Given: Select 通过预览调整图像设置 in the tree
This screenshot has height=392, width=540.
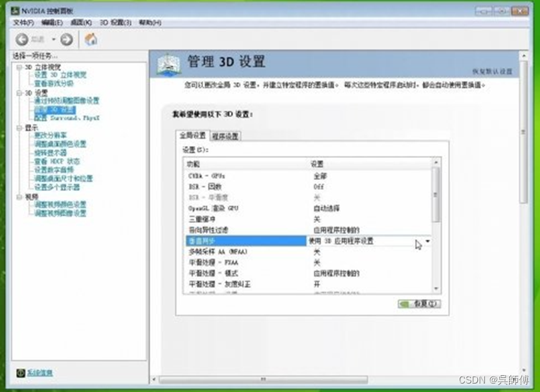Looking at the screenshot, I should (x=66, y=101).
